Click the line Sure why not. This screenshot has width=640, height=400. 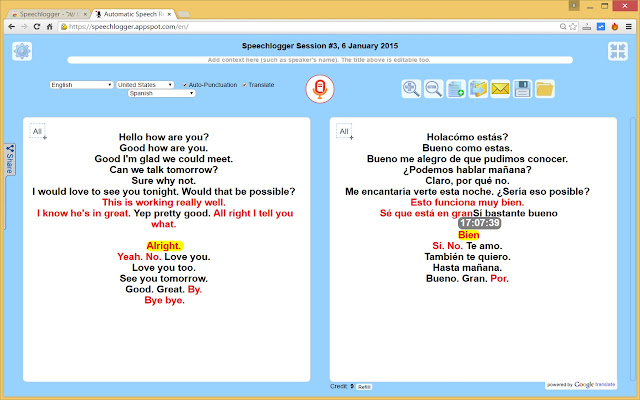point(164,181)
